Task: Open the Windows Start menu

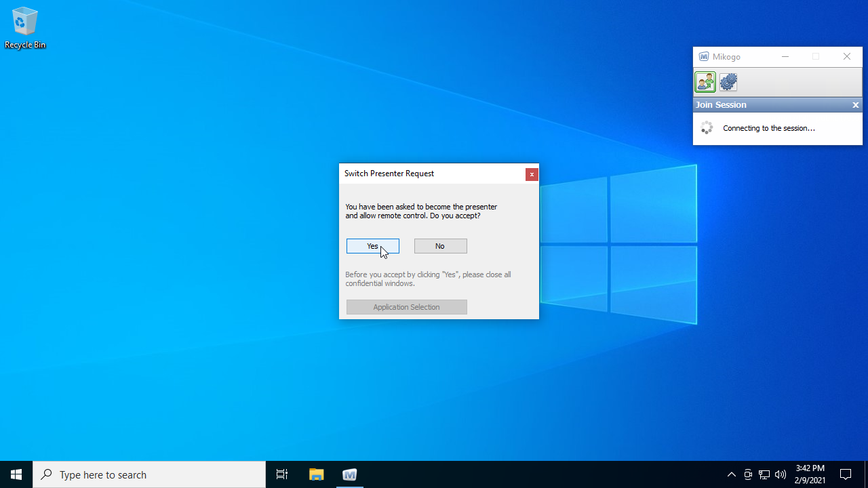Action: click(16, 474)
